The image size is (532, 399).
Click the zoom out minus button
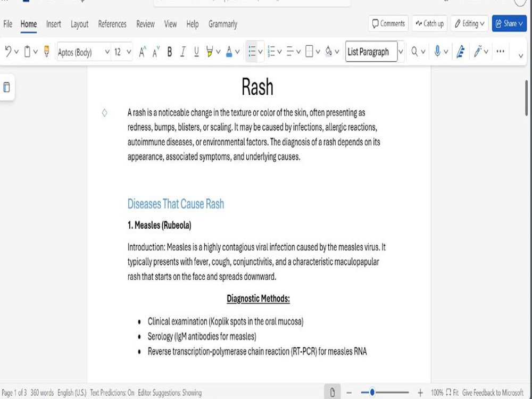click(x=349, y=393)
